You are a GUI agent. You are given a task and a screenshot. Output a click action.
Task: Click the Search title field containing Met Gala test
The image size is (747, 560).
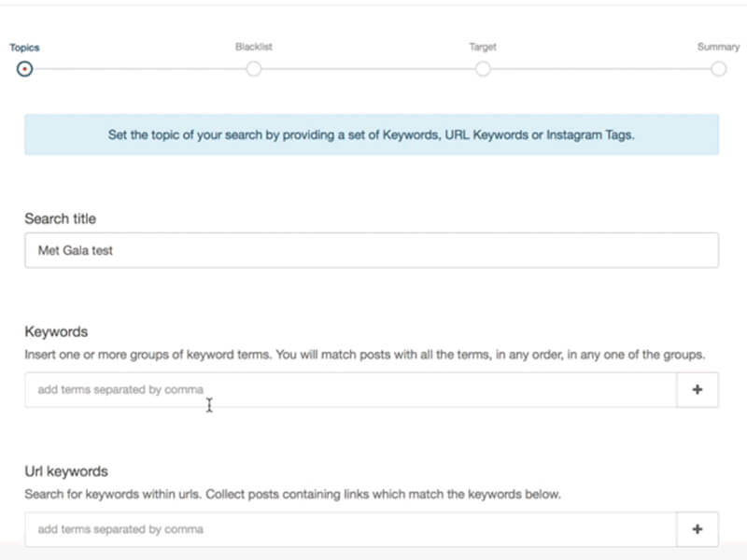point(372,250)
